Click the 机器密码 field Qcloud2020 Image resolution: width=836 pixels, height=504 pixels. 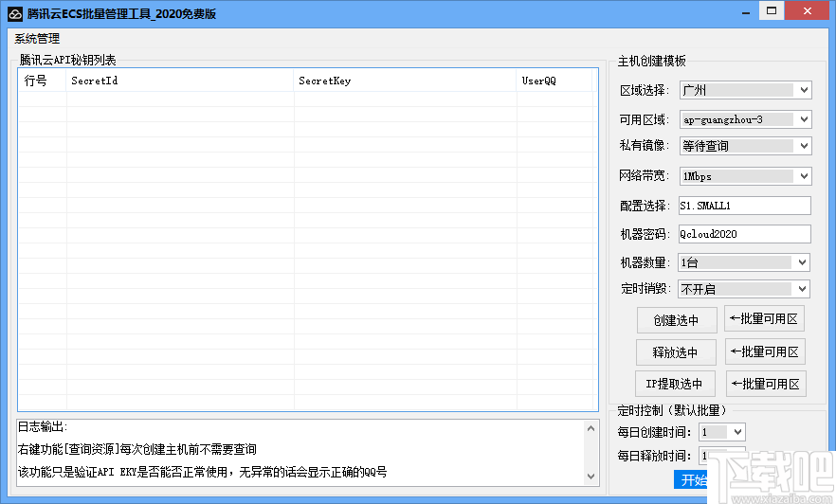point(745,234)
